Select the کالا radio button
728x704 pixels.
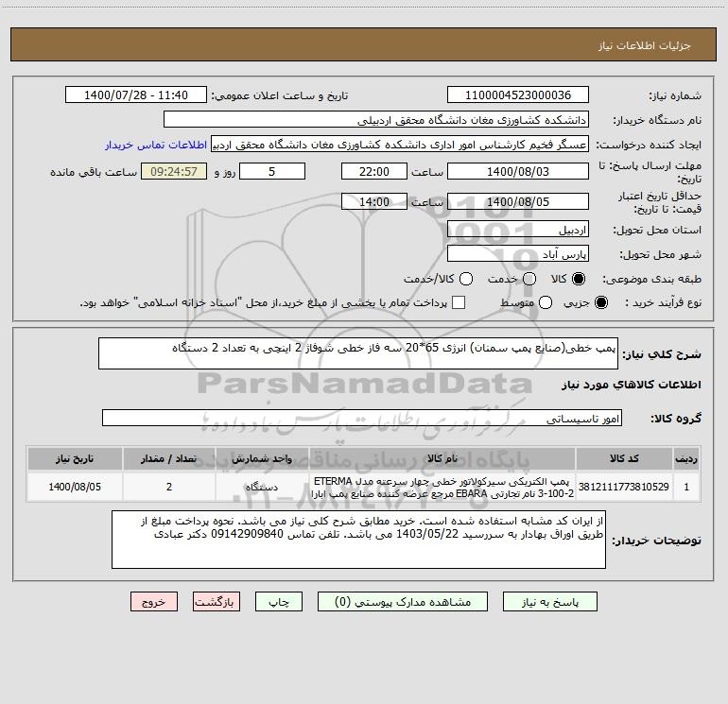(x=579, y=279)
